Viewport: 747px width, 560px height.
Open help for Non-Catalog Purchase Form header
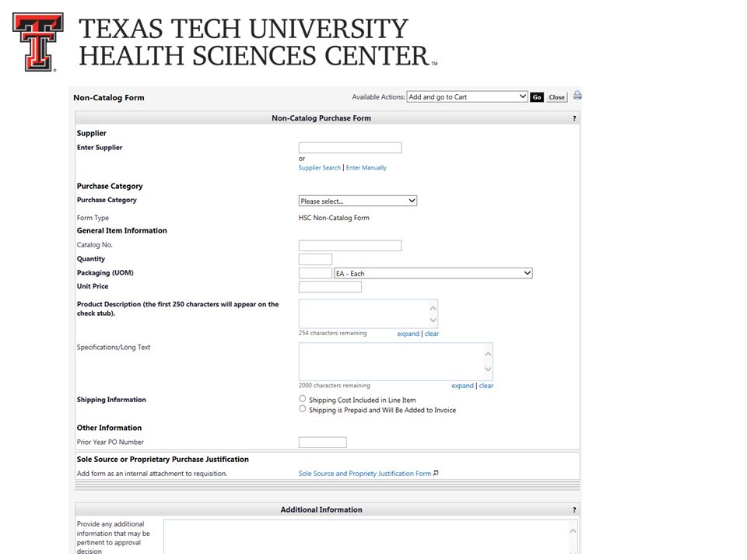(x=574, y=118)
